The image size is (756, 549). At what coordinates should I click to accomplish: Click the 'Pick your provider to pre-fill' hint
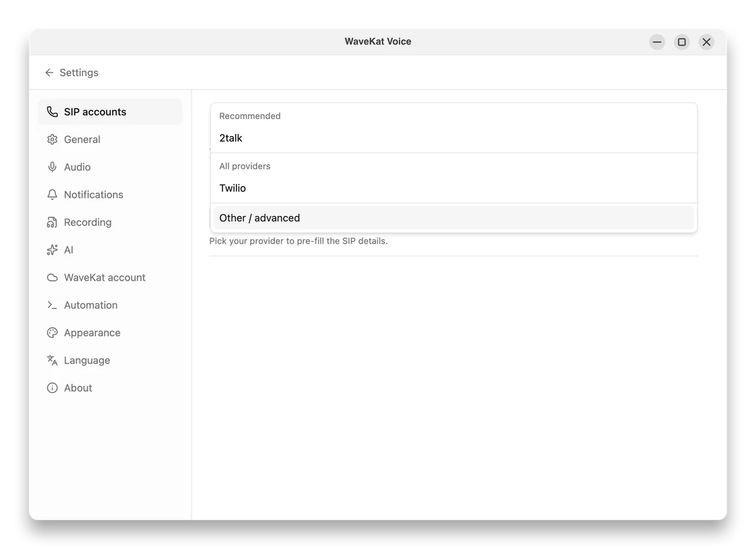click(299, 241)
